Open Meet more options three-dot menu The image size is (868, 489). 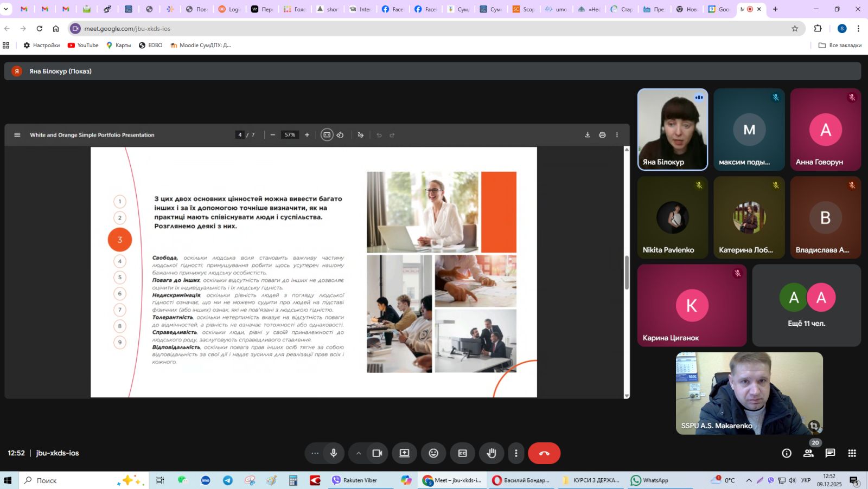(516, 453)
